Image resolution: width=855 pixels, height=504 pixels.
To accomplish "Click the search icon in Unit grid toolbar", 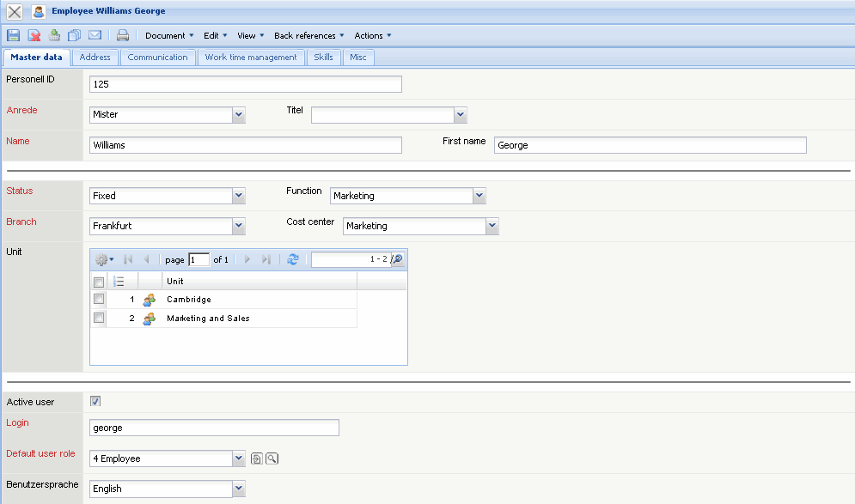I will coord(397,259).
